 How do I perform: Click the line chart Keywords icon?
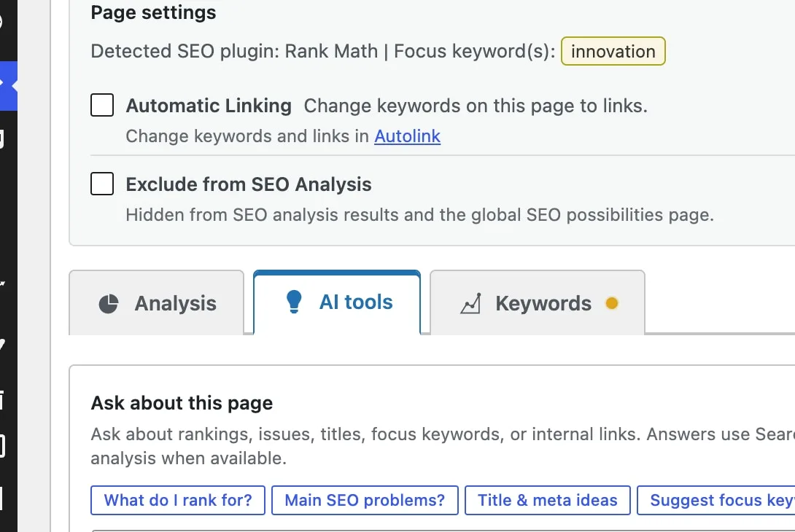(470, 303)
